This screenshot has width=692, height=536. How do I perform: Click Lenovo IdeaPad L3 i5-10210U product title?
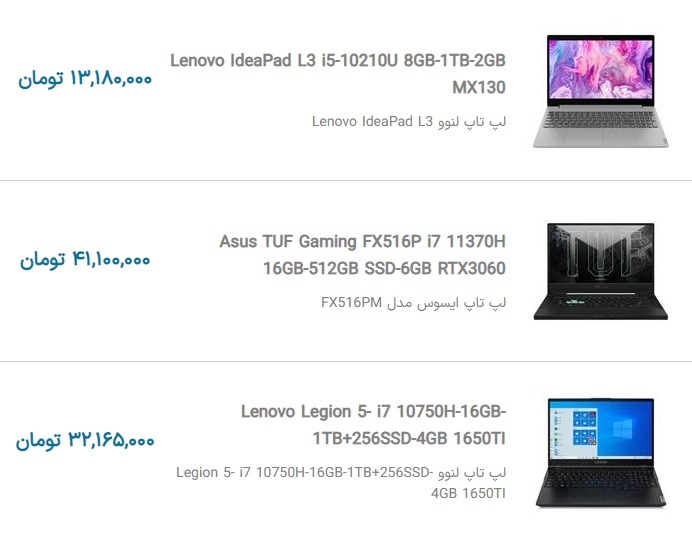338,74
